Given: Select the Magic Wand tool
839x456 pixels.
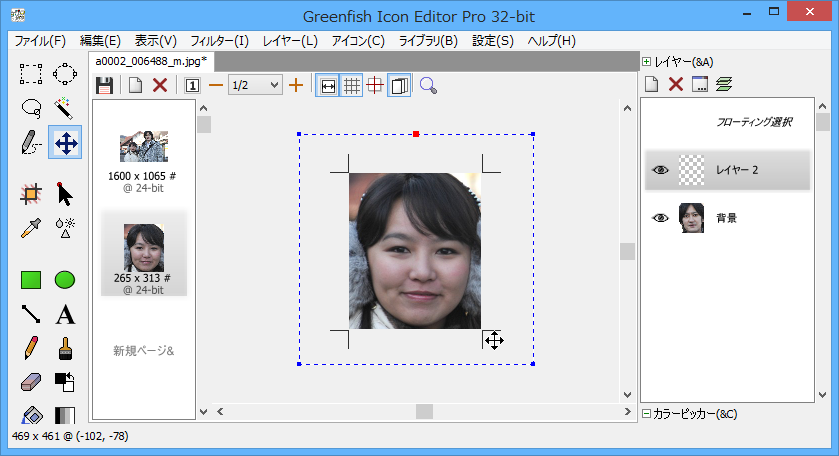Looking at the screenshot, I should (65, 107).
